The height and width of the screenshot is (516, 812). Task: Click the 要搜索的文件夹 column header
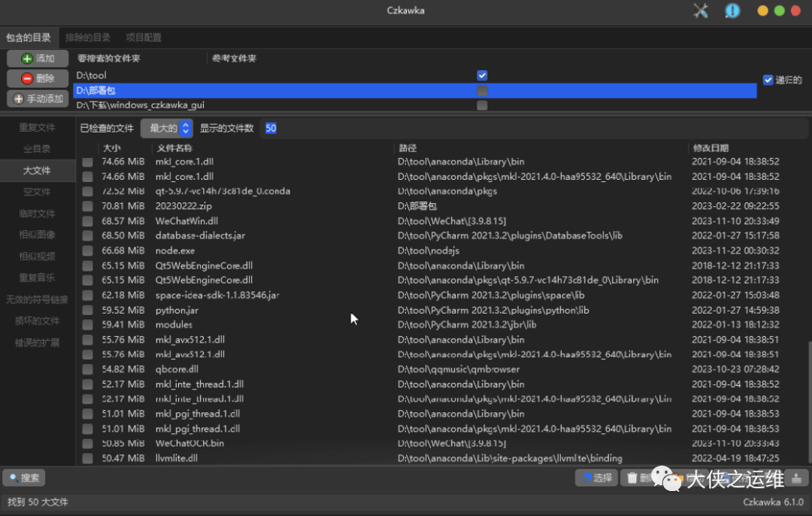click(x=109, y=59)
